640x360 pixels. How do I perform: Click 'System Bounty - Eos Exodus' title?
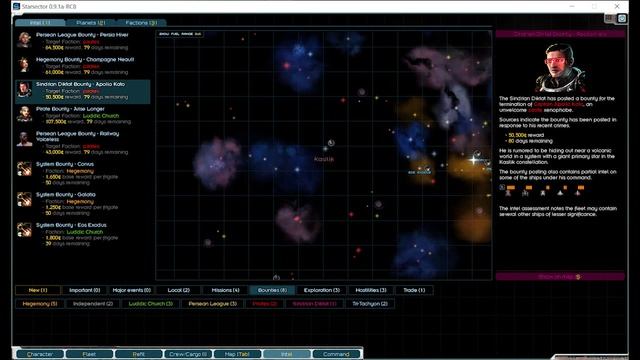[x=71, y=225]
